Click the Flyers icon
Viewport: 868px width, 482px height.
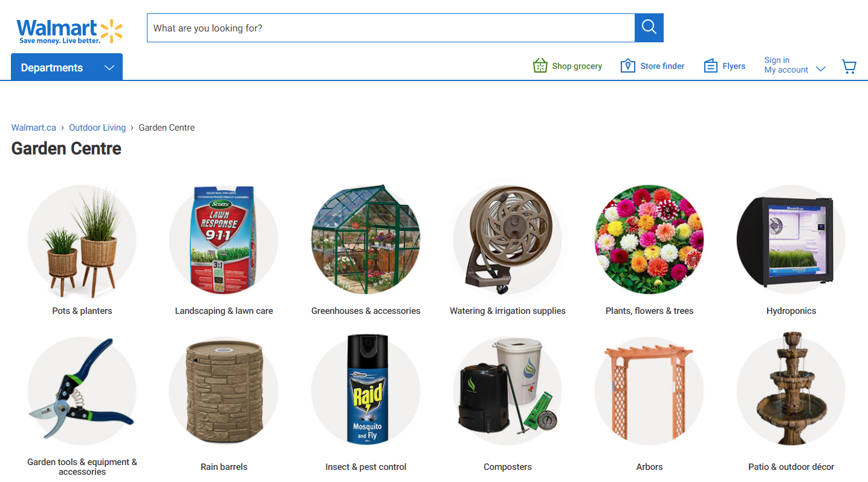(x=710, y=66)
